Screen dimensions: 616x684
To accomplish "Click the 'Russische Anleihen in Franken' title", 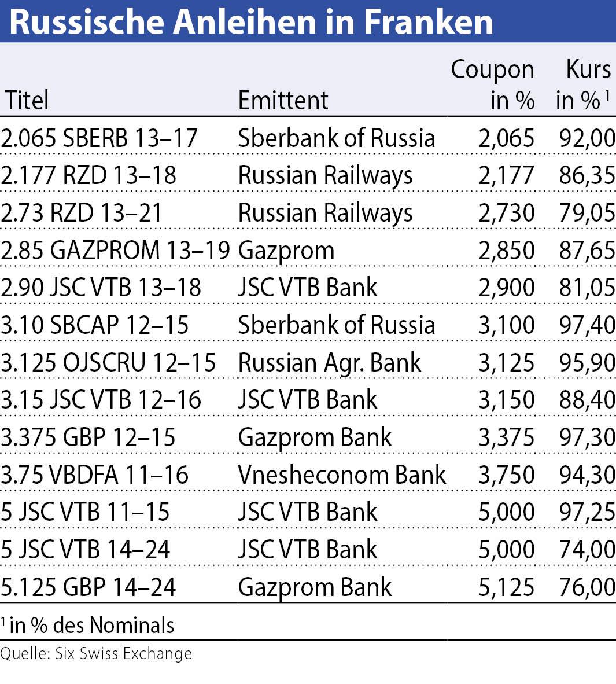I will (251, 21).
